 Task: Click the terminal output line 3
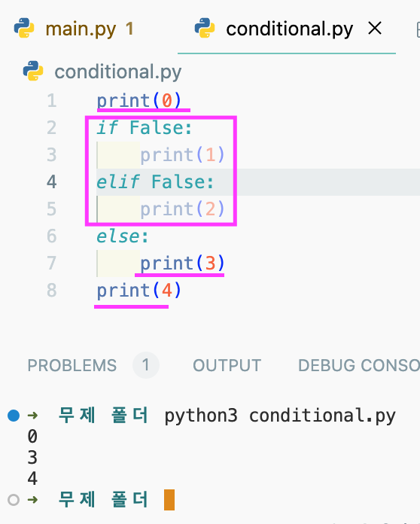click(x=32, y=457)
